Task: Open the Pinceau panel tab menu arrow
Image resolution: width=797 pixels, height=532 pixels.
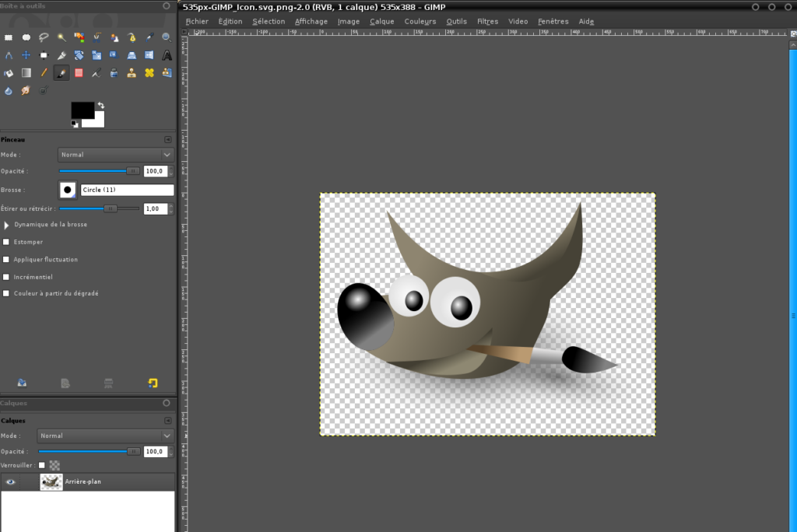Action: [168, 139]
